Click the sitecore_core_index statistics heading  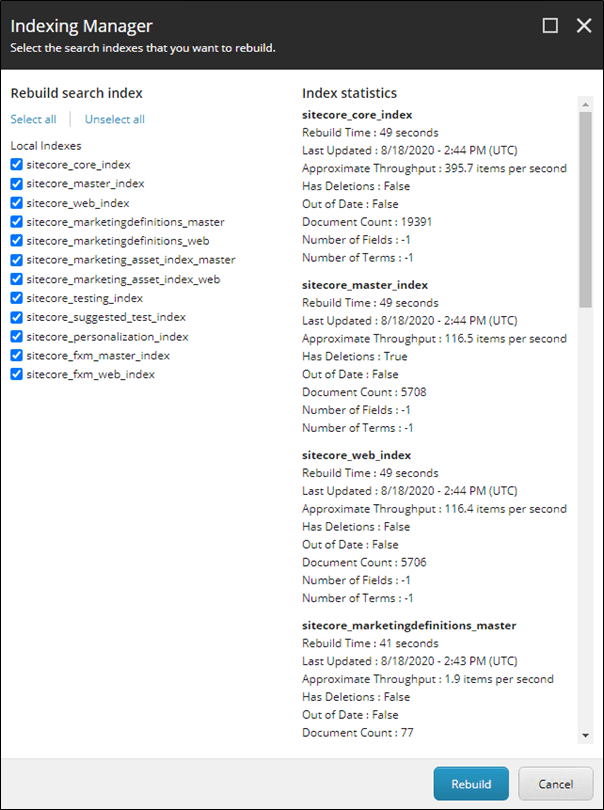click(357, 115)
